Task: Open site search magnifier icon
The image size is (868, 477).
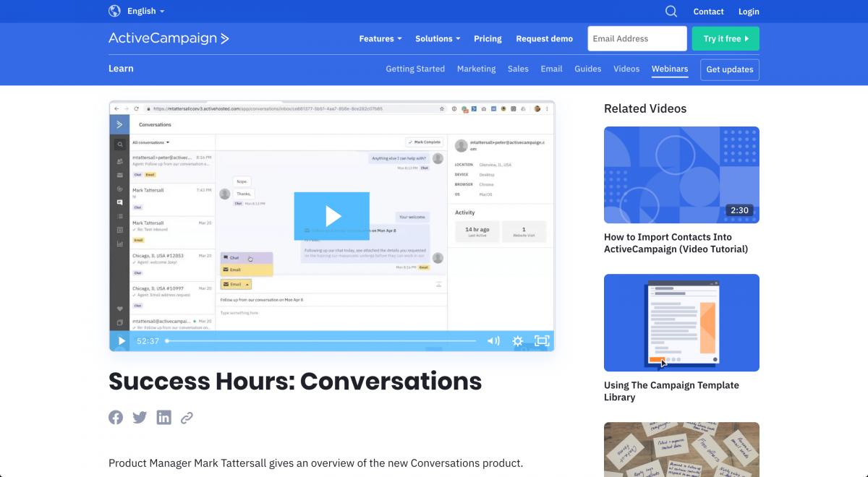Action: point(671,11)
